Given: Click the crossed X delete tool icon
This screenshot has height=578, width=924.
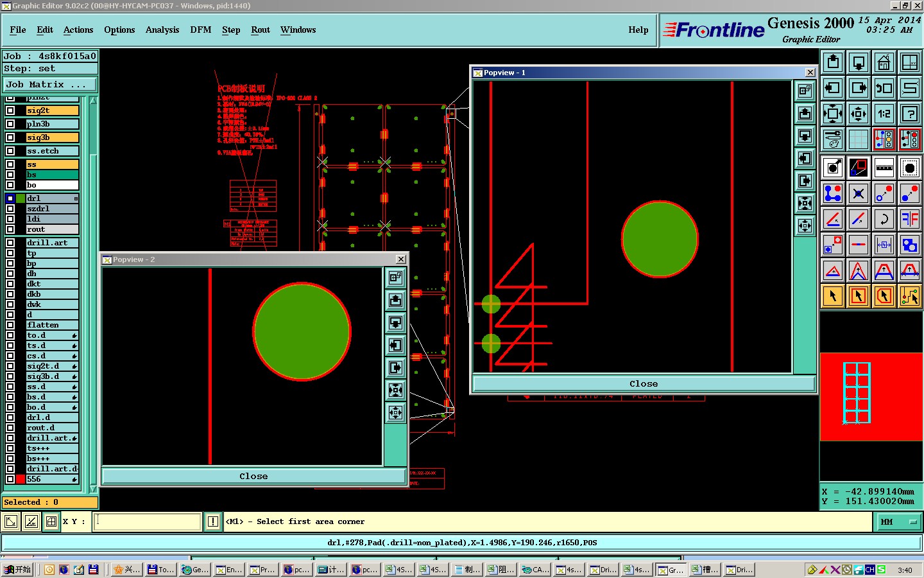Looking at the screenshot, I should 859,193.
